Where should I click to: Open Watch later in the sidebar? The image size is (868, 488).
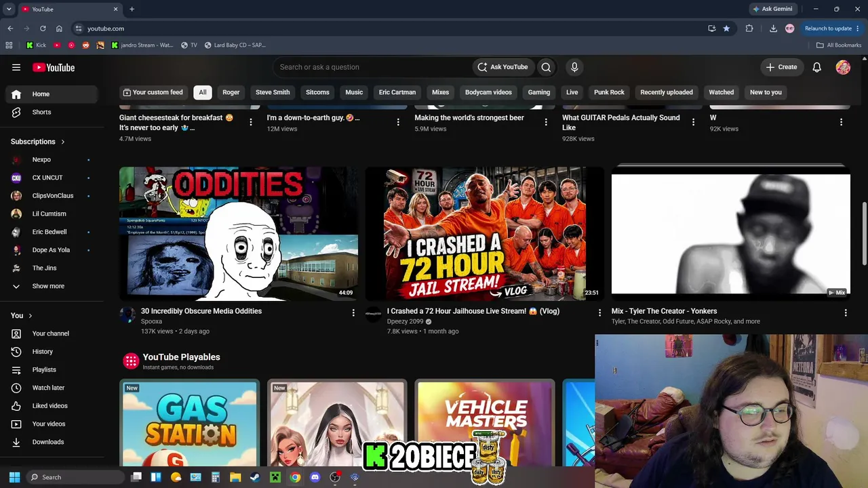52,388
